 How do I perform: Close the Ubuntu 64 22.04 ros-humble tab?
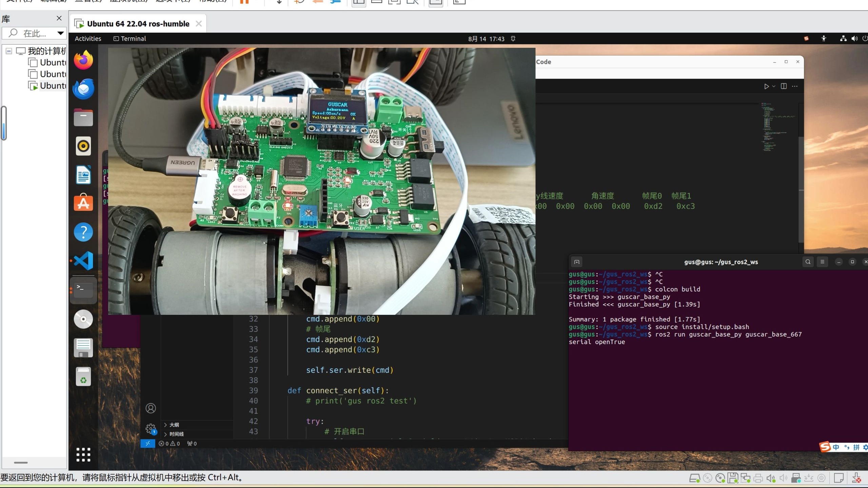point(199,24)
